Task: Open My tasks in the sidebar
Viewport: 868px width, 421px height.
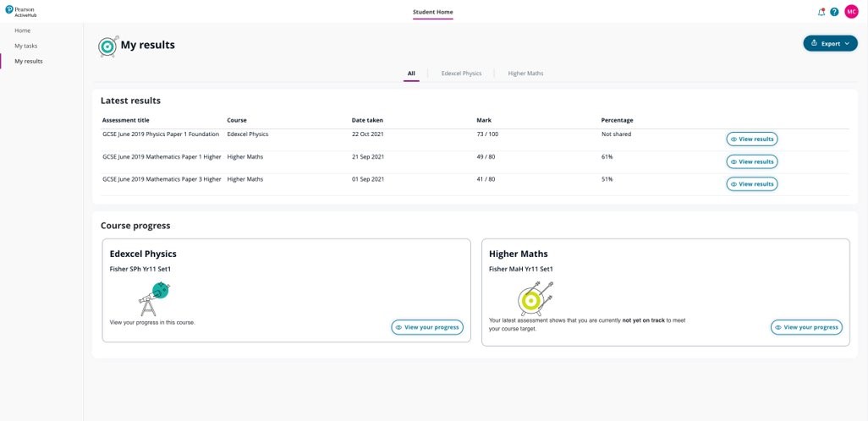Action: tap(26, 46)
